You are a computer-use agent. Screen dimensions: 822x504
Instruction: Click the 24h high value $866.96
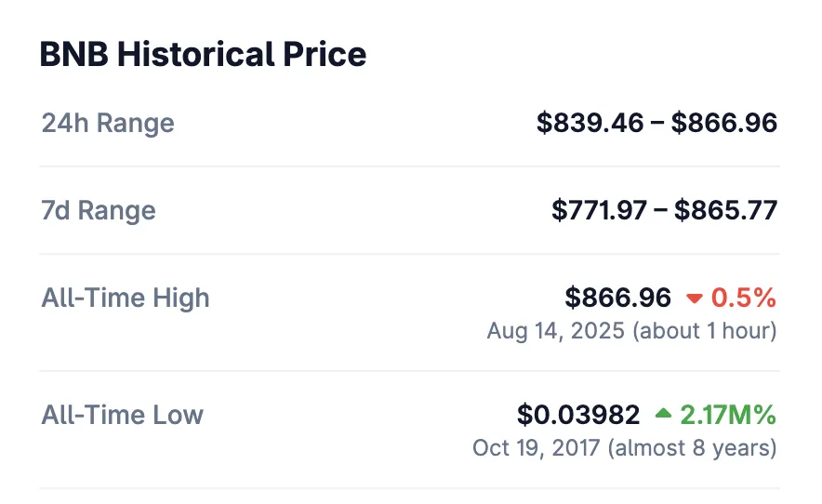[724, 123]
